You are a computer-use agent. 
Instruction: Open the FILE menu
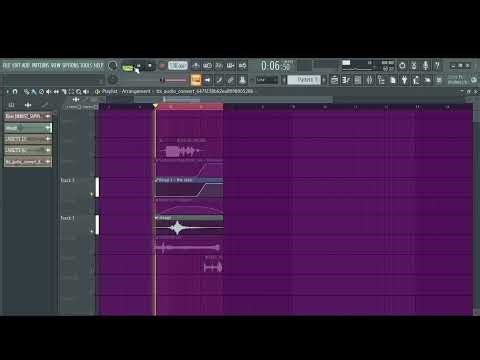(7, 65)
